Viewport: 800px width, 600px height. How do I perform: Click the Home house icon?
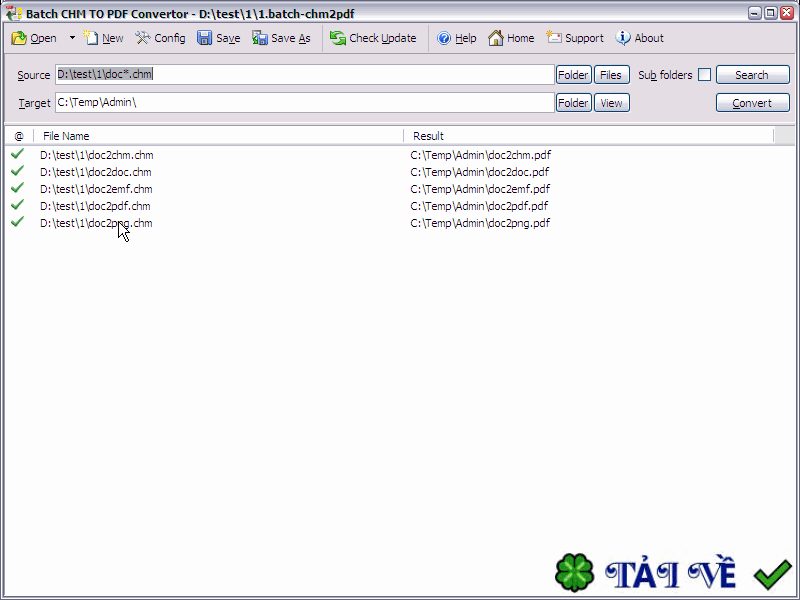click(495, 38)
